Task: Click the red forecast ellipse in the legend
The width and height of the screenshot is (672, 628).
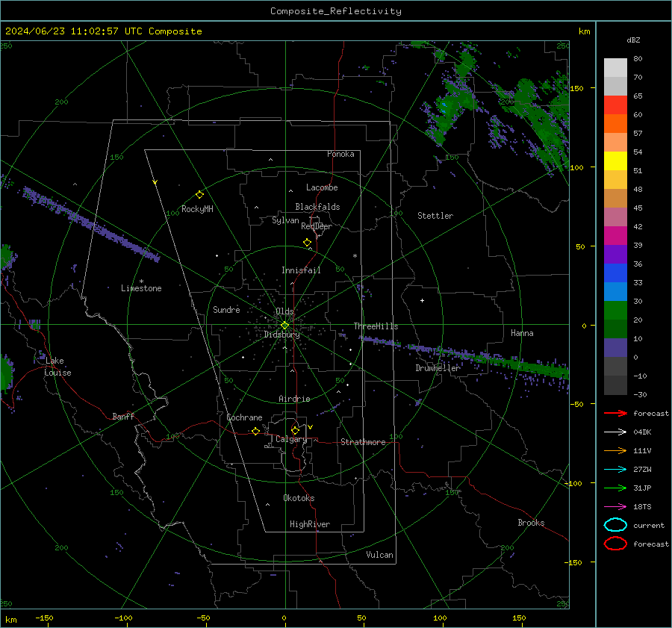Action: [615, 544]
